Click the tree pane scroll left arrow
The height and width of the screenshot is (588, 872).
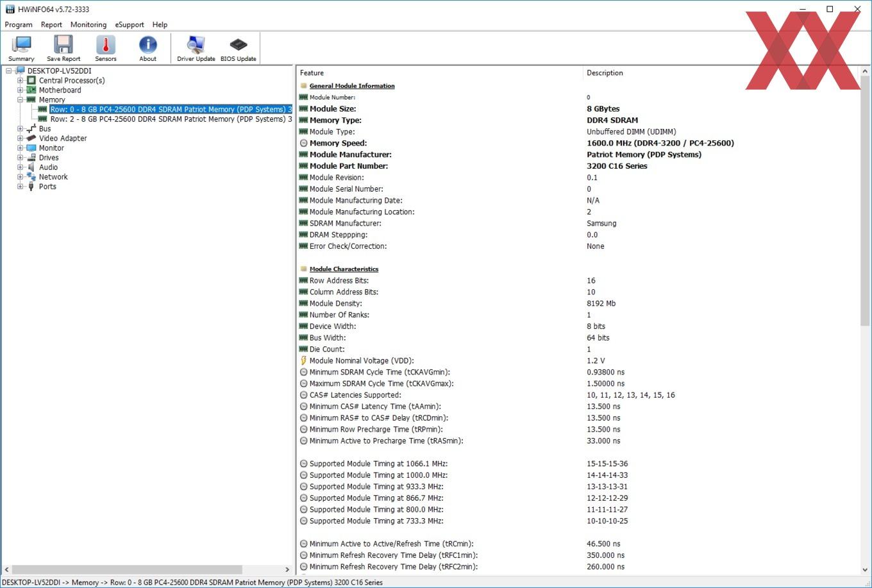click(7, 569)
